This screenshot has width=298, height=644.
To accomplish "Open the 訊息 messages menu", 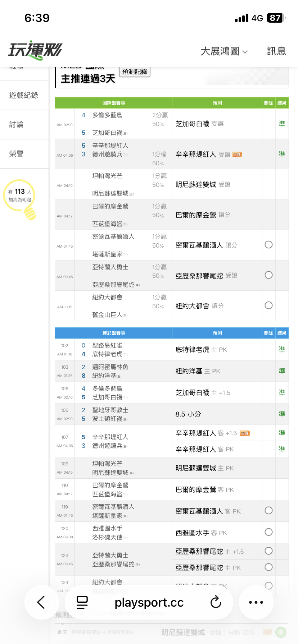I will pos(276,51).
